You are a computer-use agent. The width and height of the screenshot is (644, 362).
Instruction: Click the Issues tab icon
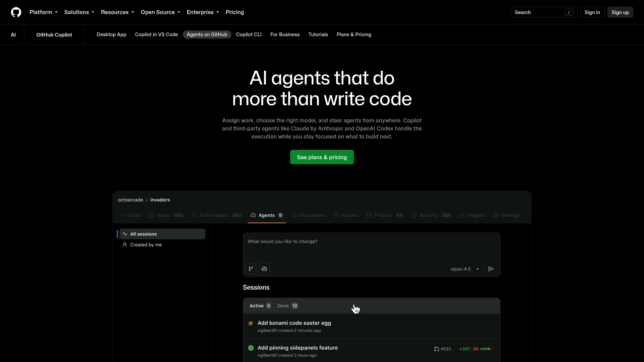click(151, 215)
